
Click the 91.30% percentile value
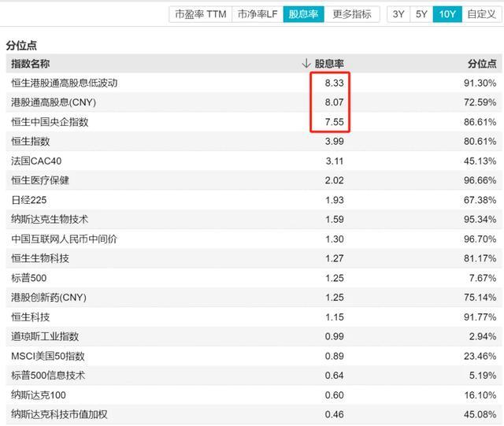pos(480,83)
